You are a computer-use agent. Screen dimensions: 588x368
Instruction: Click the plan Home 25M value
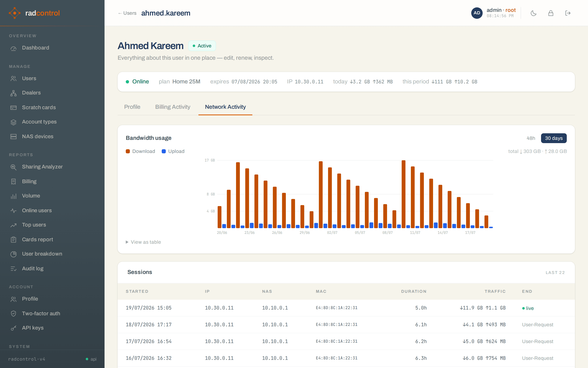[x=186, y=82]
